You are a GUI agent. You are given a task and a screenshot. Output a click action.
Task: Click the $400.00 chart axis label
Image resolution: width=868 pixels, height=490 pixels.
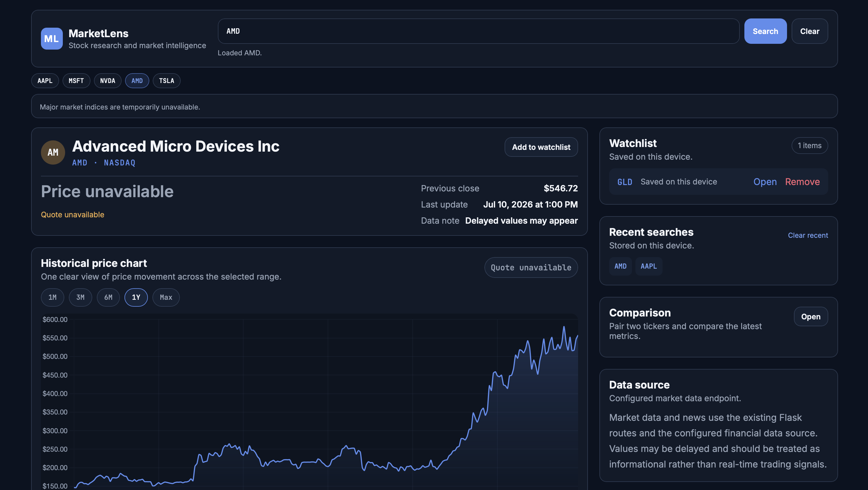pos(55,394)
